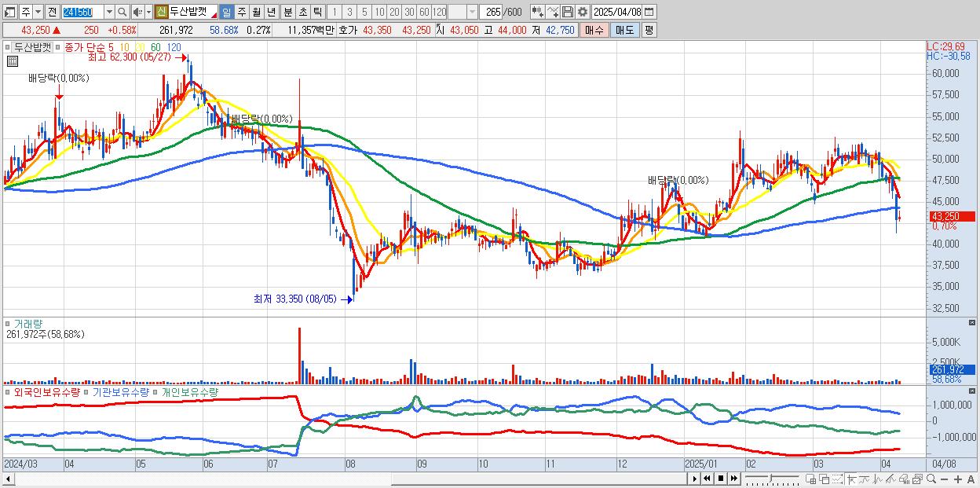Click the replay speed slider handle
The image size is (980, 488).
[771, 478]
